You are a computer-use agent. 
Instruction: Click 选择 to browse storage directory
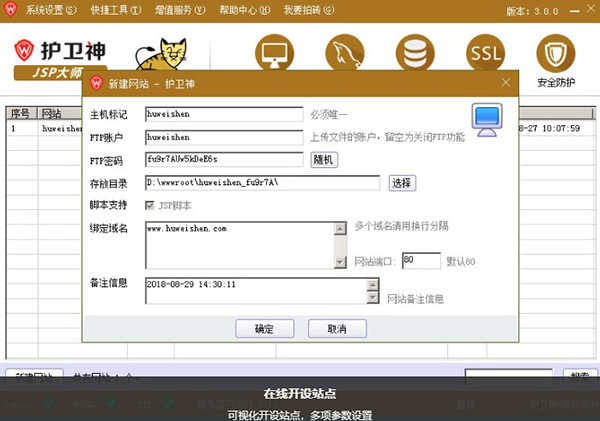tap(401, 182)
